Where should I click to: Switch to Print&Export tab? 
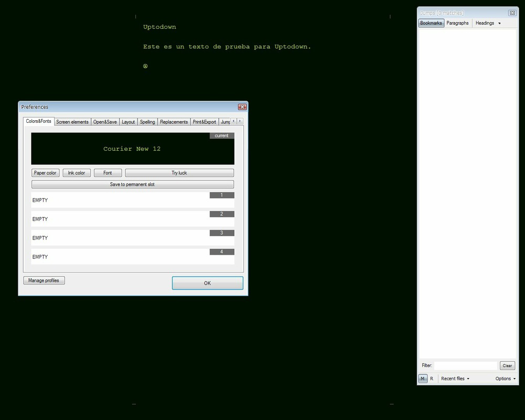[x=204, y=122]
